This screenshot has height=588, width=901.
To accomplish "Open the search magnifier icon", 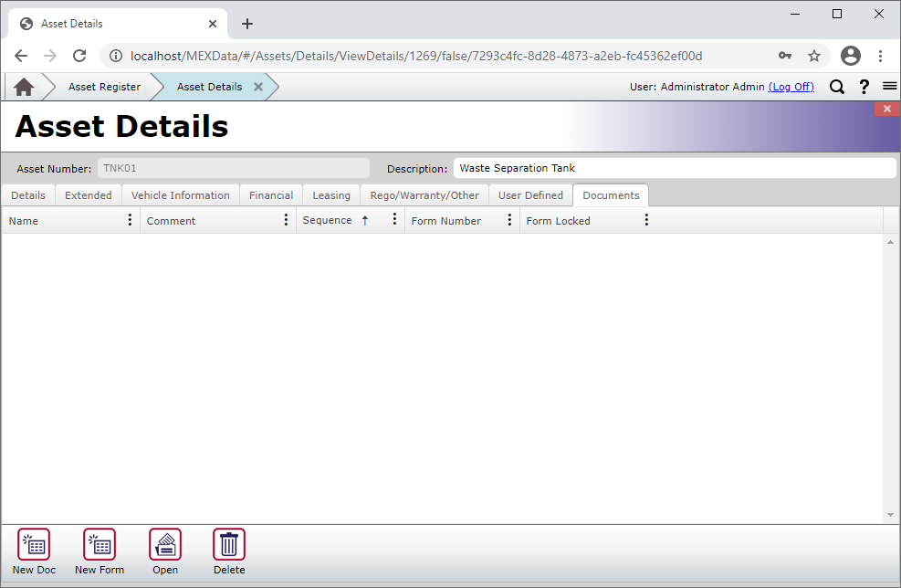I will [837, 87].
